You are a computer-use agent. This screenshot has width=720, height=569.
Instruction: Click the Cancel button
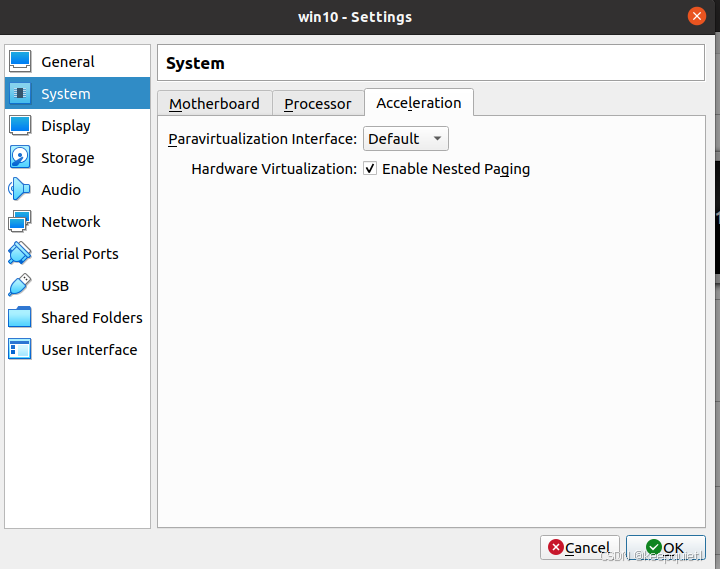coord(580,548)
